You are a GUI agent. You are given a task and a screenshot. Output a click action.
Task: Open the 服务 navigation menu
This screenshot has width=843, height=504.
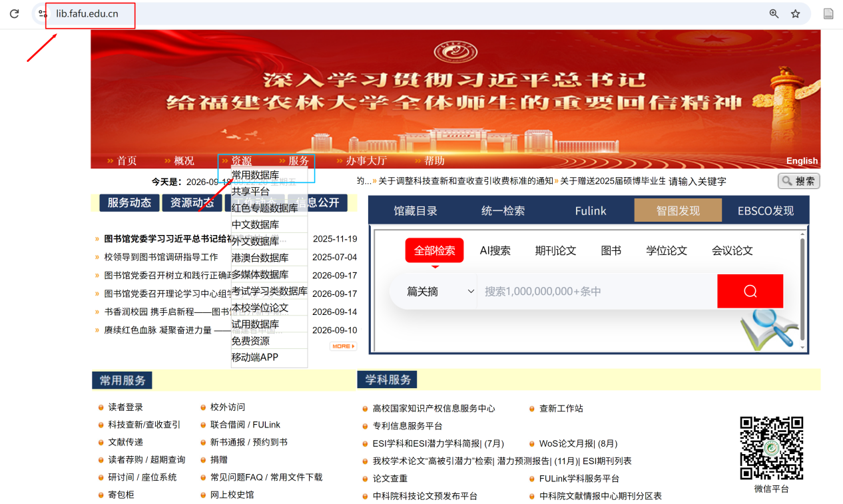pyautogui.click(x=298, y=160)
